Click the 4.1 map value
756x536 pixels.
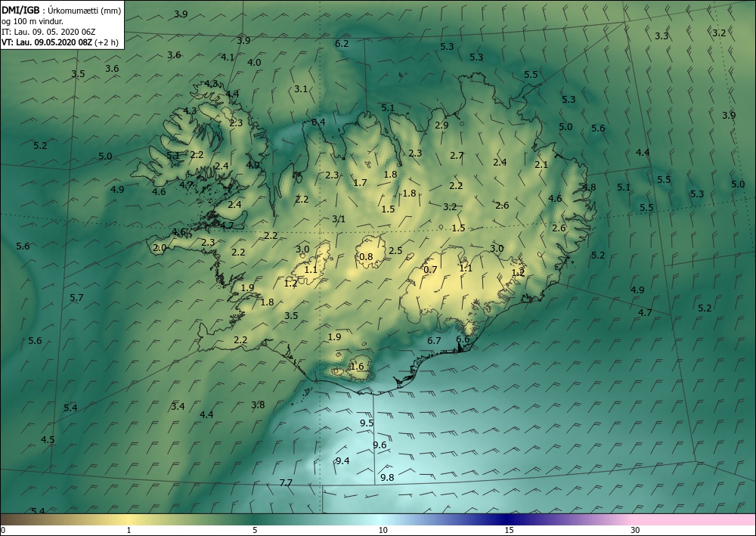click(228, 57)
